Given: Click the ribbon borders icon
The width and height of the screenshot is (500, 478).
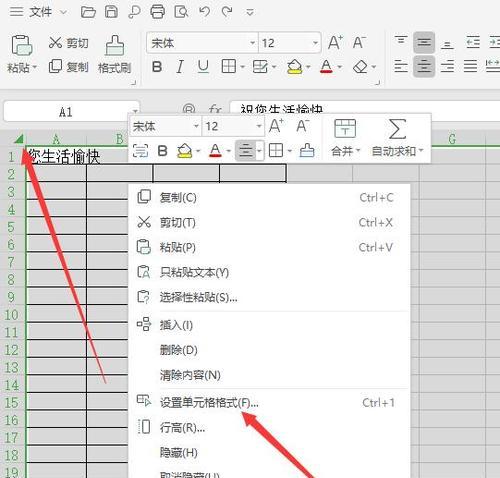Looking at the screenshot, I should pos(229,67).
